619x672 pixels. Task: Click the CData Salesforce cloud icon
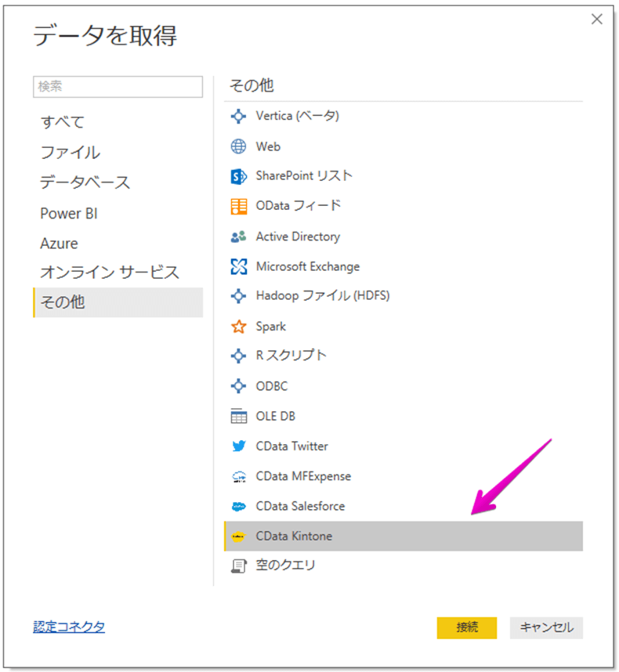pyautogui.click(x=238, y=507)
